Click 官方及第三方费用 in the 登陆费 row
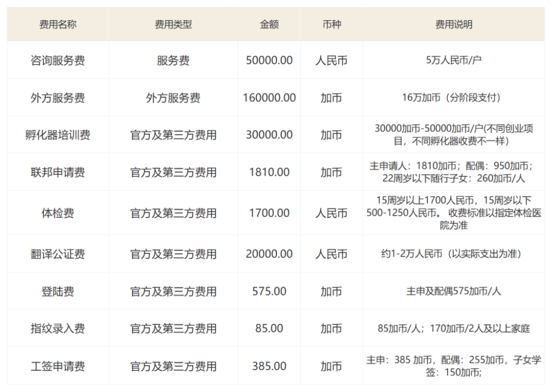 pyautogui.click(x=173, y=291)
